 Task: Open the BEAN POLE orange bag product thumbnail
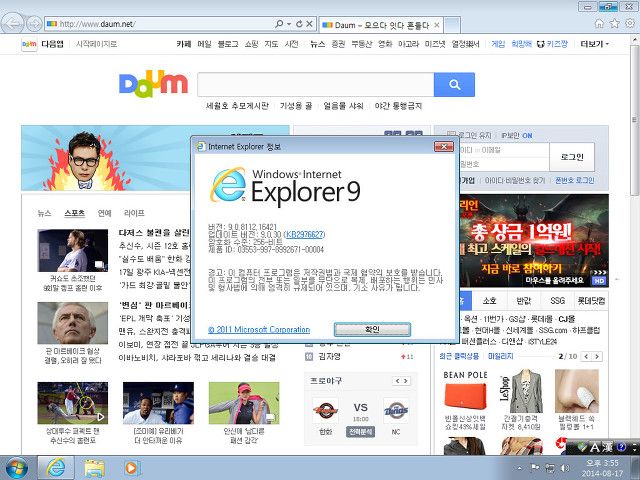coord(465,397)
